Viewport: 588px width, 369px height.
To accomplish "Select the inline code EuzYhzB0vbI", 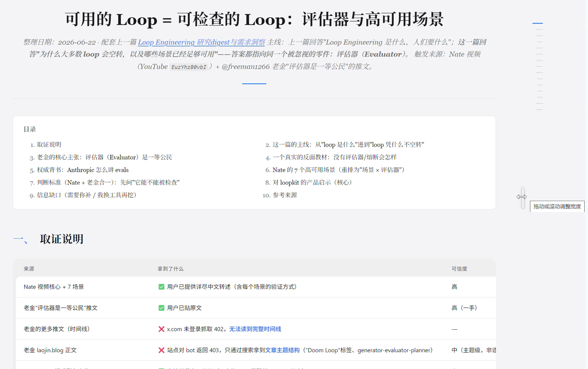I will pos(189,67).
